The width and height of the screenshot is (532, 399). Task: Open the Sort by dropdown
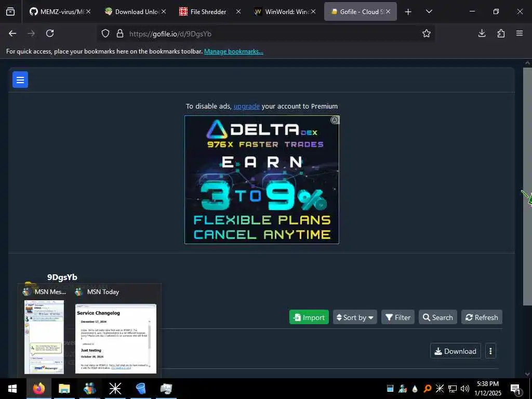[x=355, y=317]
